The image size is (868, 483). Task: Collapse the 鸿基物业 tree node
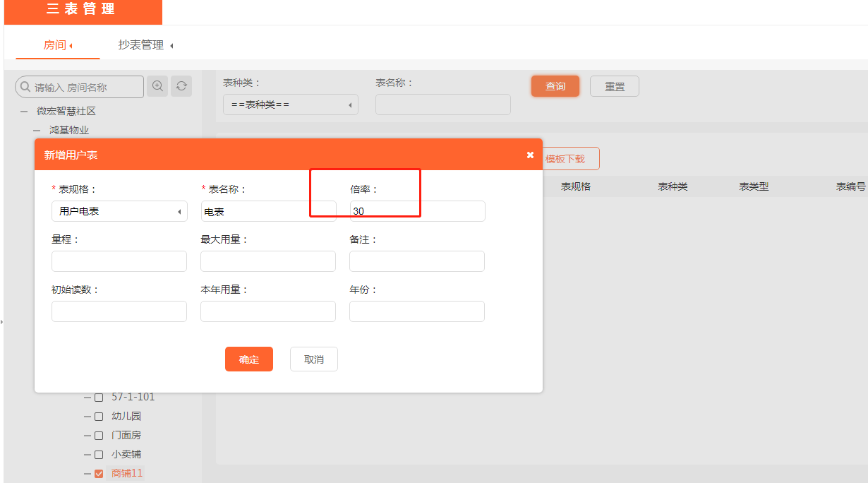click(x=37, y=131)
